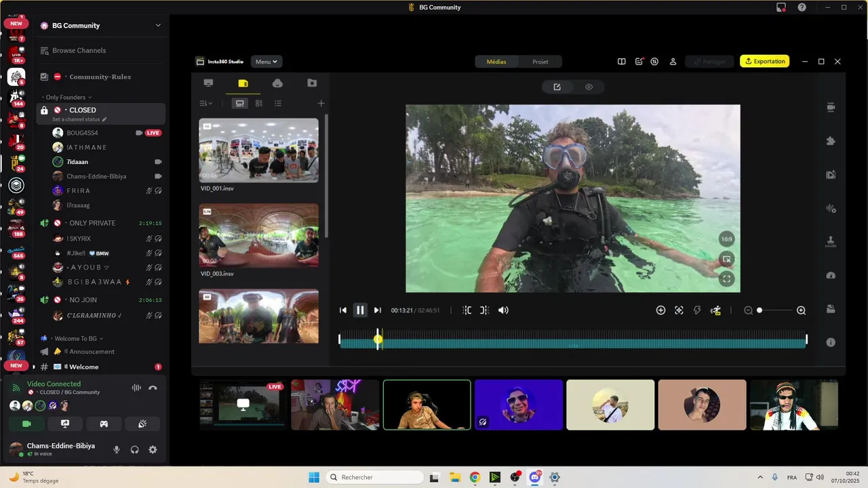Toggle the Discord camera button
Image resolution: width=868 pixels, height=488 pixels.
(x=26, y=424)
